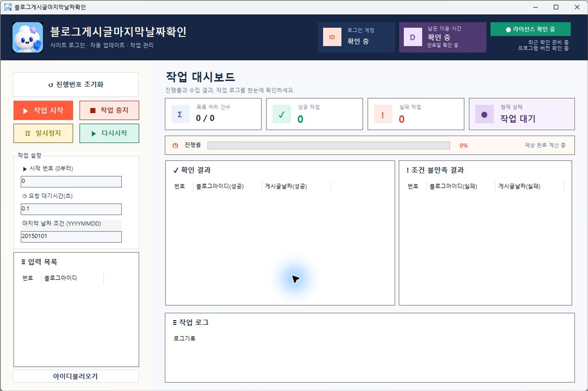The height and width of the screenshot is (391, 588).
Task: Click the 진행률 progress bar
Action: click(329, 146)
